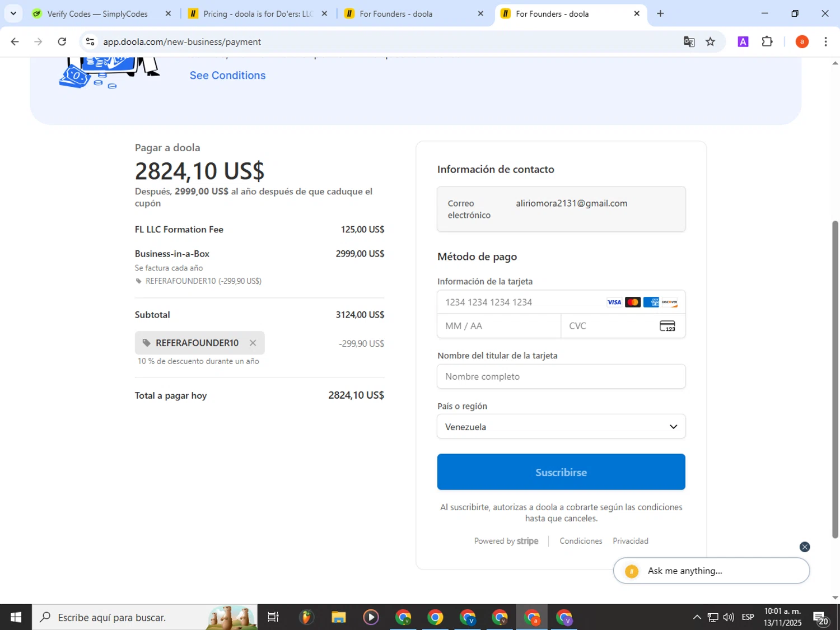This screenshot has height=630, width=840.
Task: Click the coupon tag icon beside REFERAFOUNDER10
Action: point(147,343)
